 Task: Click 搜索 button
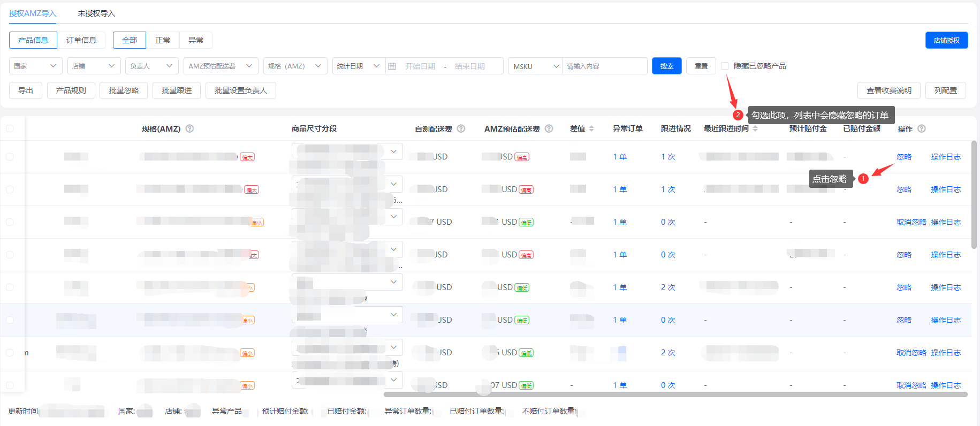[x=667, y=66]
